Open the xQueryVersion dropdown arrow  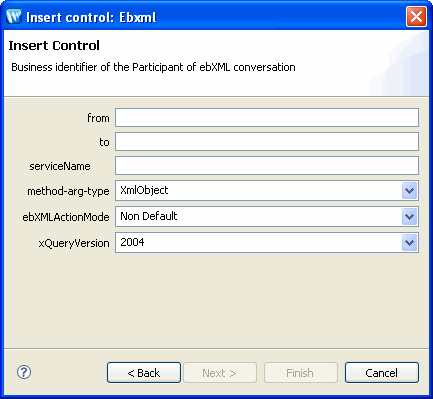409,243
